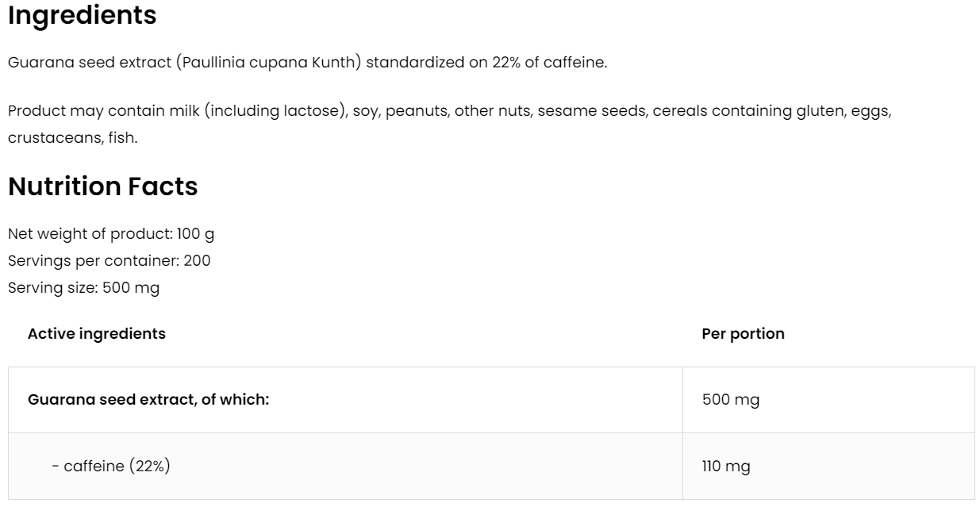The image size is (980, 507).
Task: Click the "Servings per container: 200" line
Action: click(109, 261)
